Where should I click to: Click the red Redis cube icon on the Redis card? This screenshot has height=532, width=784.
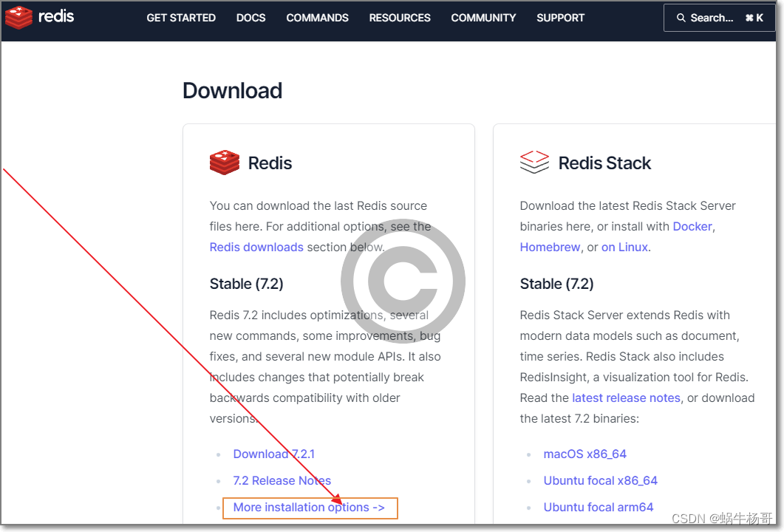tap(224, 163)
